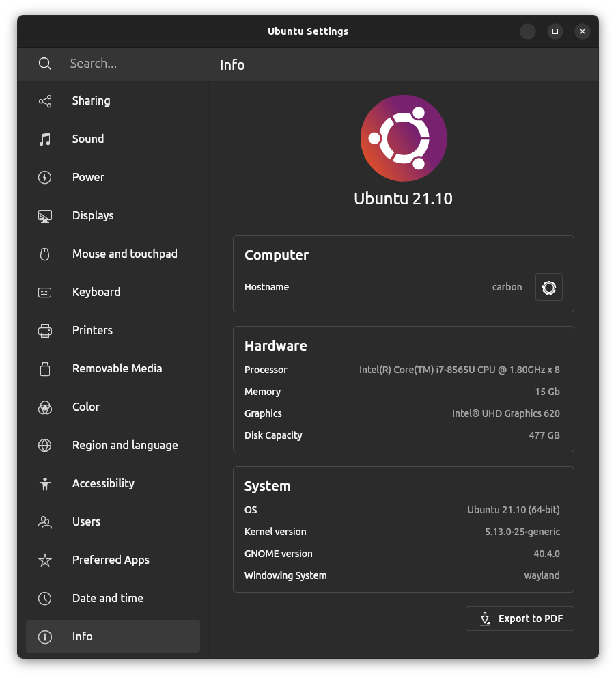Open the Removable Media settings
Screen dimensions: 616x678
[113, 368]
